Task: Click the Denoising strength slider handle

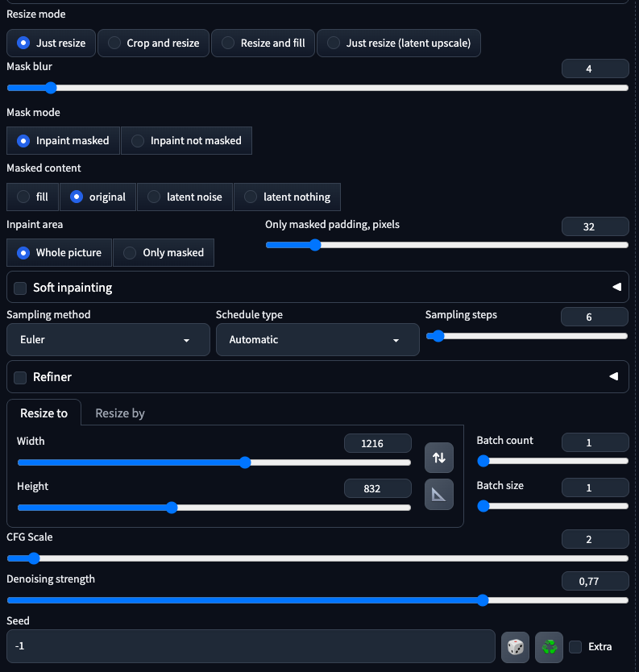Action: 483,599
